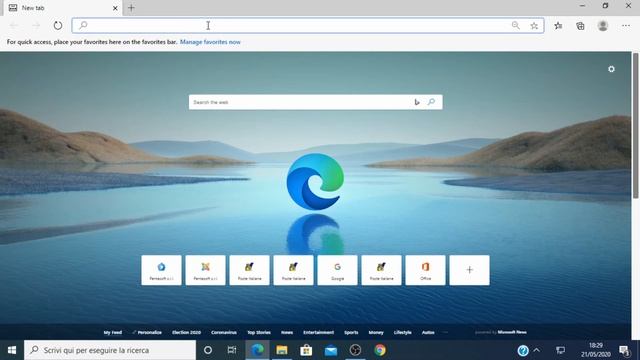
Task: Go back using the back arrow
Action: (13, 26)
